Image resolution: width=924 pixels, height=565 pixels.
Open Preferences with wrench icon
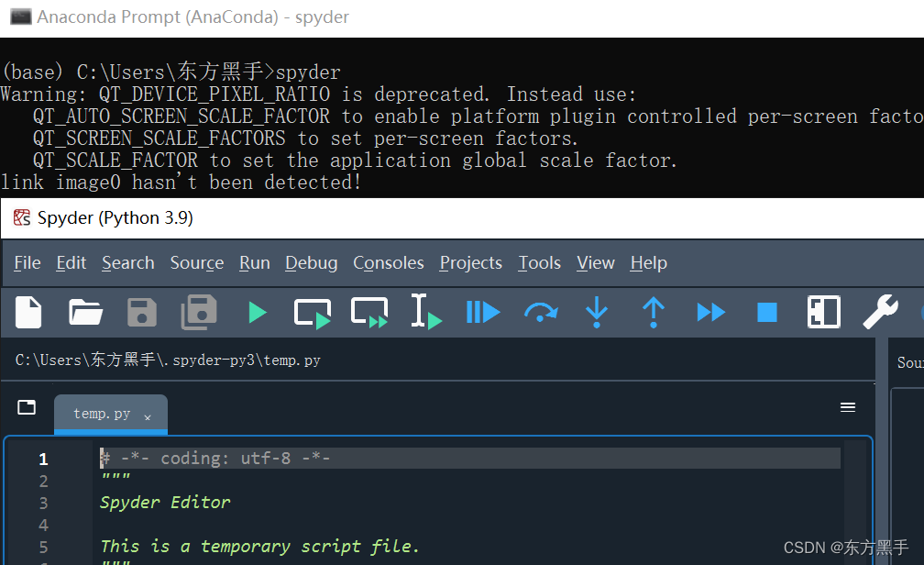[x=880, y=312]
